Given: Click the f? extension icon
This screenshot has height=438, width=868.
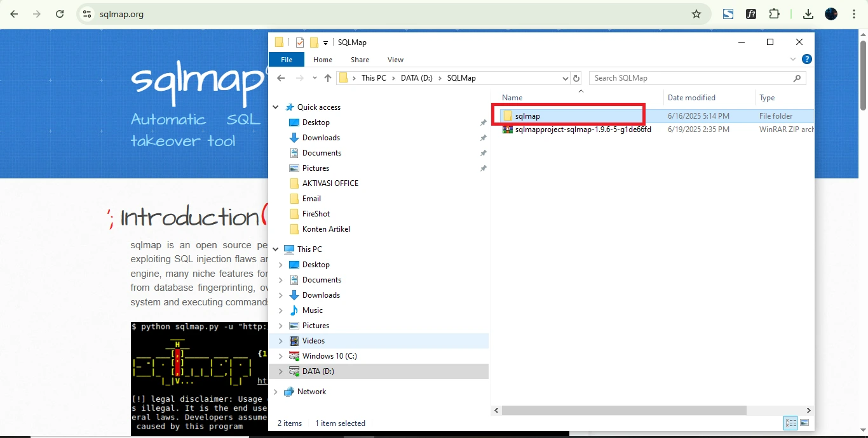Looking at the screenshot, I should [x=751, y=14].
